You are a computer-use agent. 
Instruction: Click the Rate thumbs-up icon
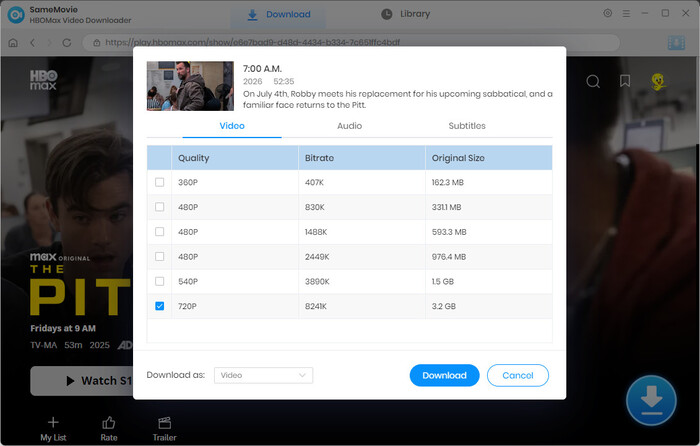(x=109, y=423)
